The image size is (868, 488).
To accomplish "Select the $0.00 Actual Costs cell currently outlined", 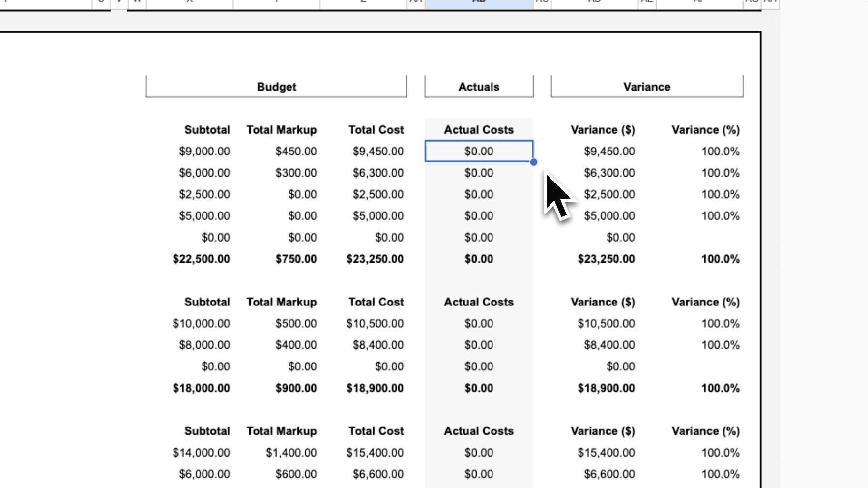I will [478, 151].
